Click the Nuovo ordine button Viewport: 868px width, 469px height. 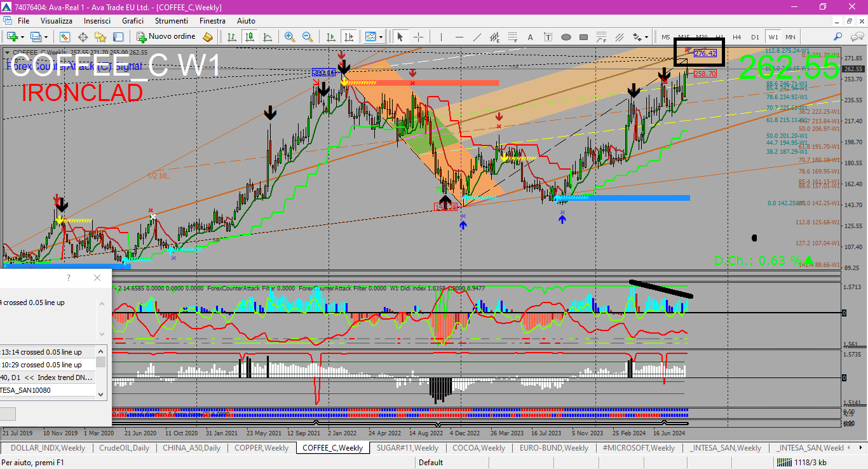pos(166,37)
